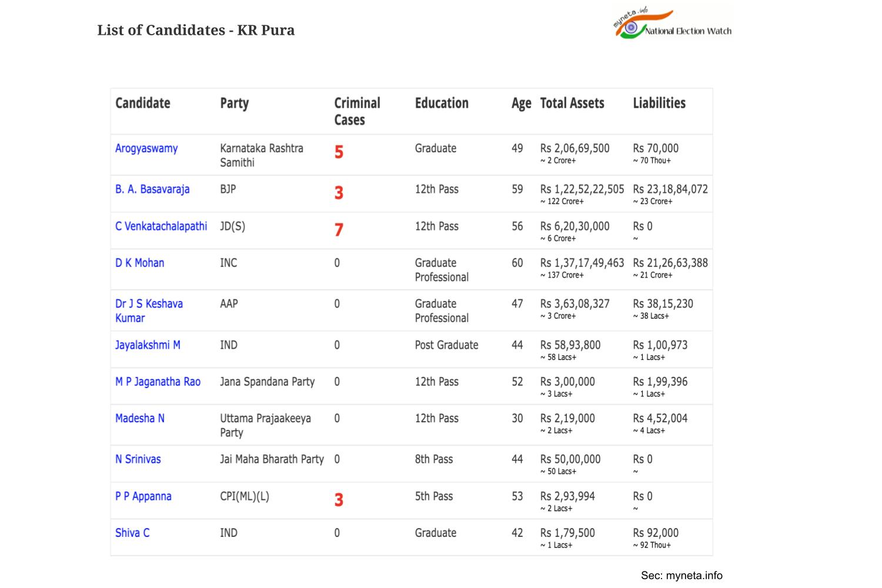Click the INC party cell
Image resolution: width=882 pixels, height=588 pixels.
229,263
